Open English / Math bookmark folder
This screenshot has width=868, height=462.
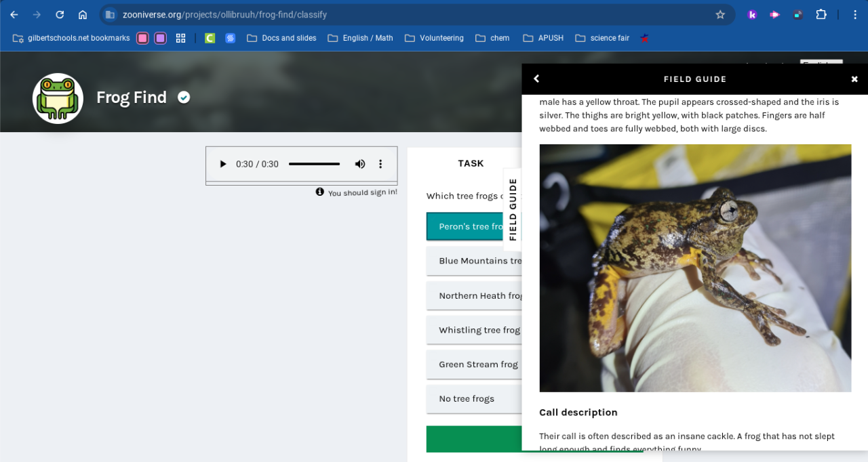coord(360,38)
